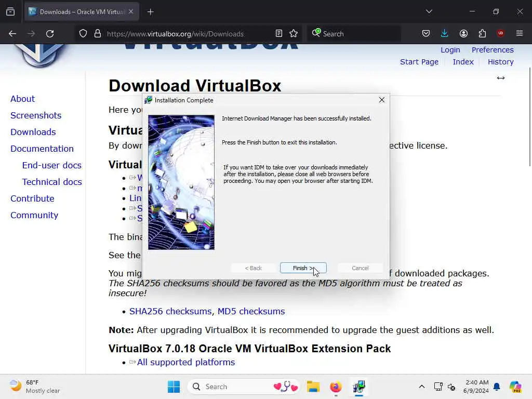Switch to Firefox in the taskbar
Image resolution: width=532 pixels, height=399 pixels.
pos(336,387)
